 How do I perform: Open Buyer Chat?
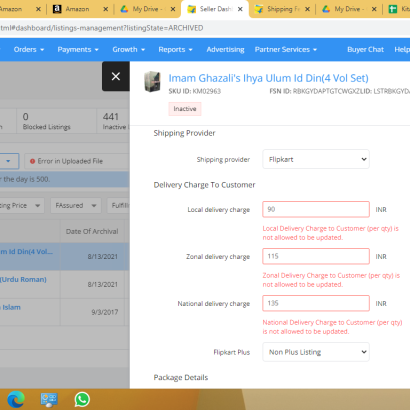click(365, 50)
